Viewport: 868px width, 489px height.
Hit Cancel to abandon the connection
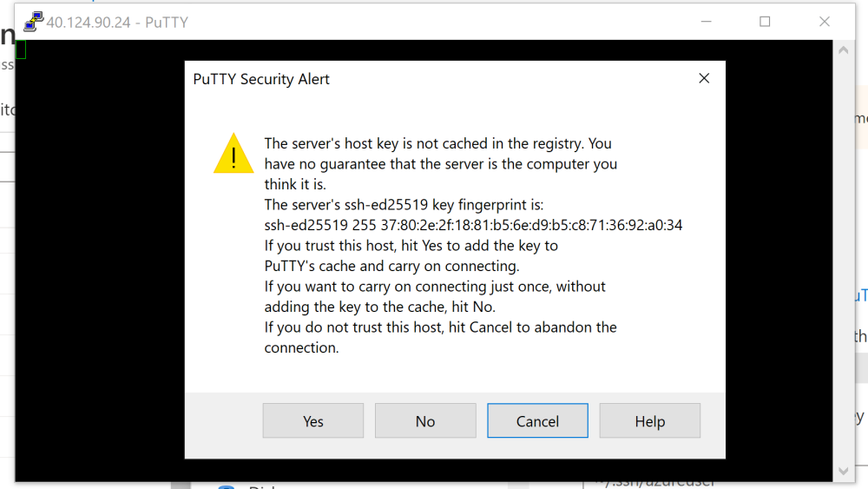(537, 421)
